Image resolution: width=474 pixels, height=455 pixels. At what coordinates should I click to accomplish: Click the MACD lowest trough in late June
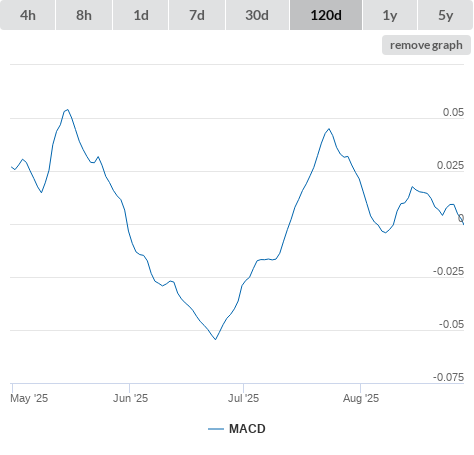[216, 339]
